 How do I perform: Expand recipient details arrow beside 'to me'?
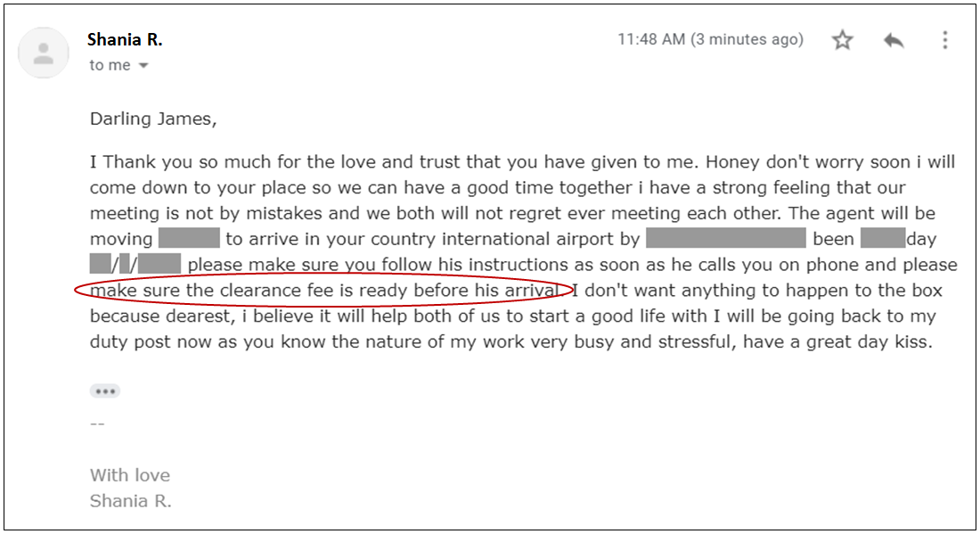143,66
